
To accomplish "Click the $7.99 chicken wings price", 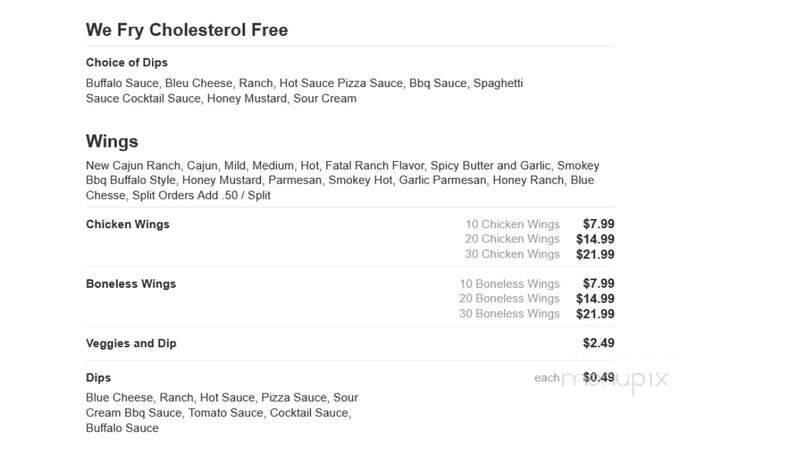I will [x=599, y=224].
